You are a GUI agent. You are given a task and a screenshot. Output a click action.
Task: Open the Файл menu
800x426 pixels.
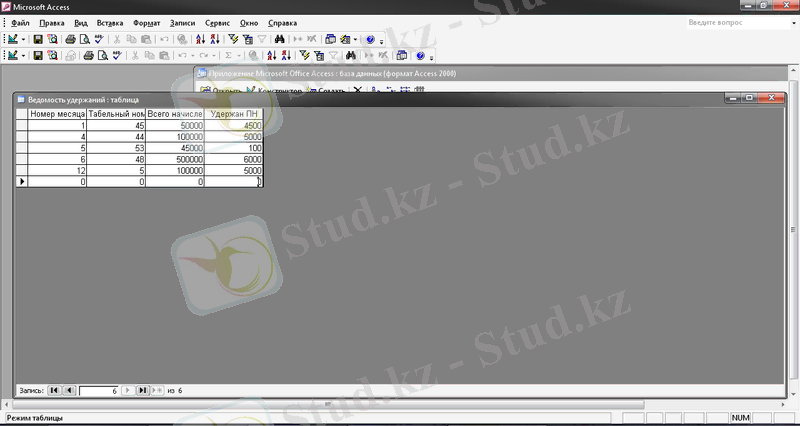coord(20,23)
